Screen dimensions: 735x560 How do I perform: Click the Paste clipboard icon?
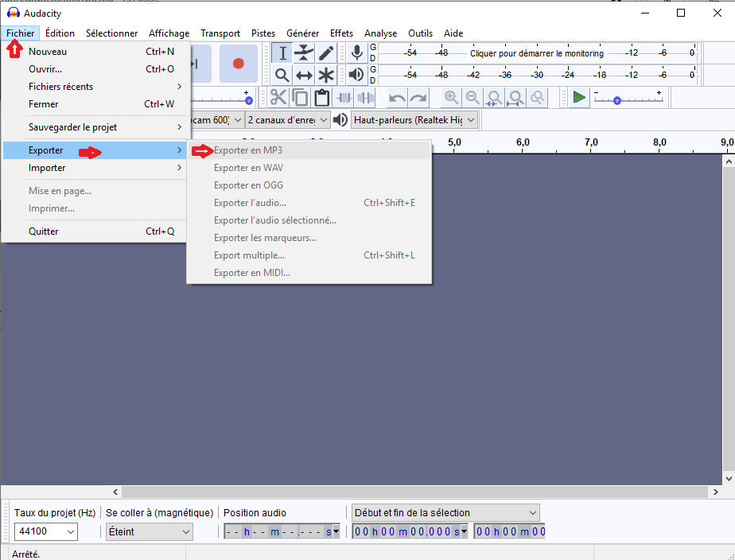click(x=321, y=98)
